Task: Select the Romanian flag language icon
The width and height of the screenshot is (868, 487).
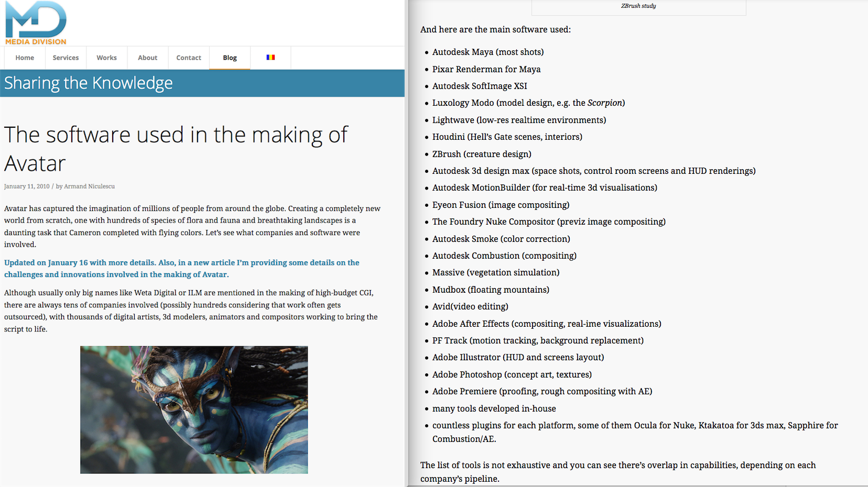Action: pyautogui.click(x=270, y=58)
